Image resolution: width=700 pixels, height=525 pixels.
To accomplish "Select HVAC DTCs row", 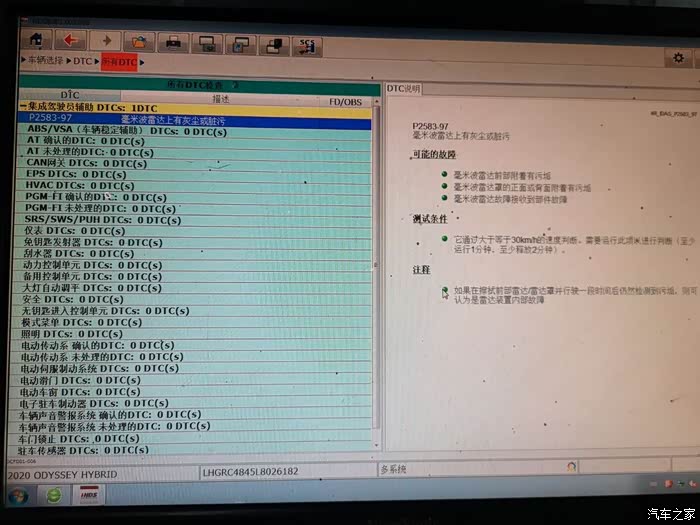I will tap(193, 186).
